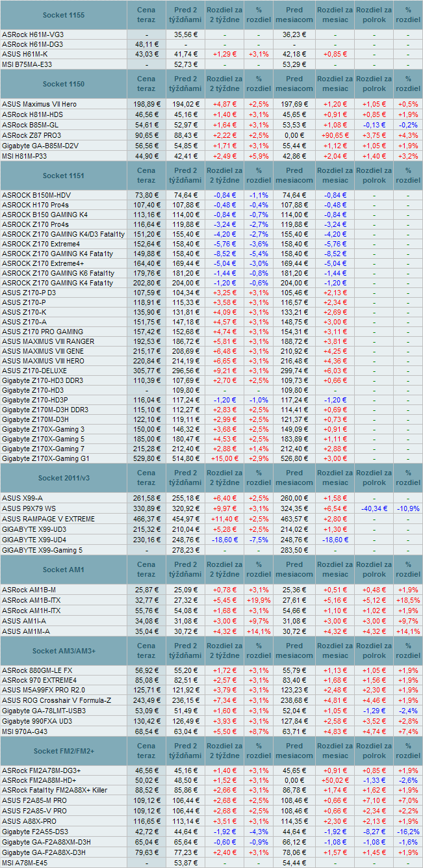Viewport: 423px width, 868px height.
Task: Select ASUS F2A85-V PRO product name
Action: pyautogui.click(x=34, y=811)
